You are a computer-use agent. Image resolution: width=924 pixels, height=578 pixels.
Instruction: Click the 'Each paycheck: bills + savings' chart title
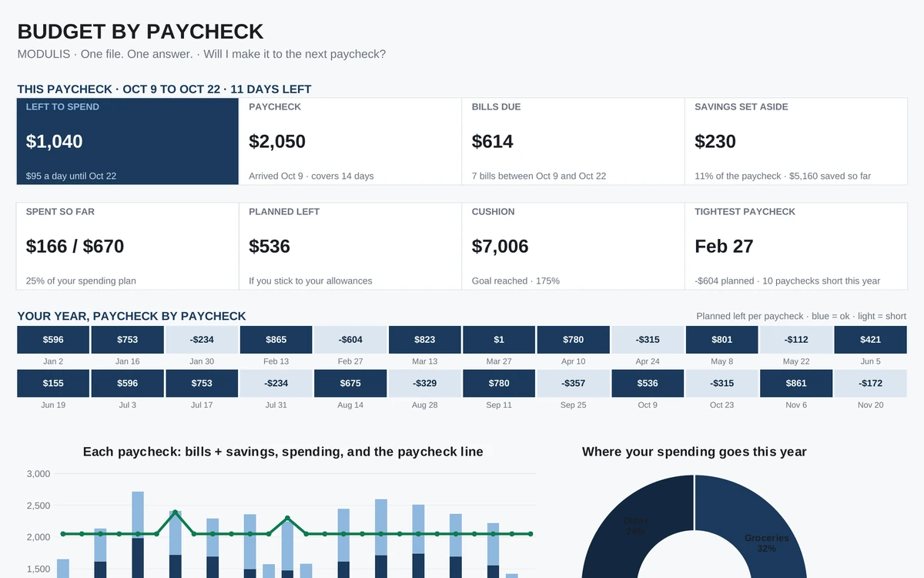(283, 452)
